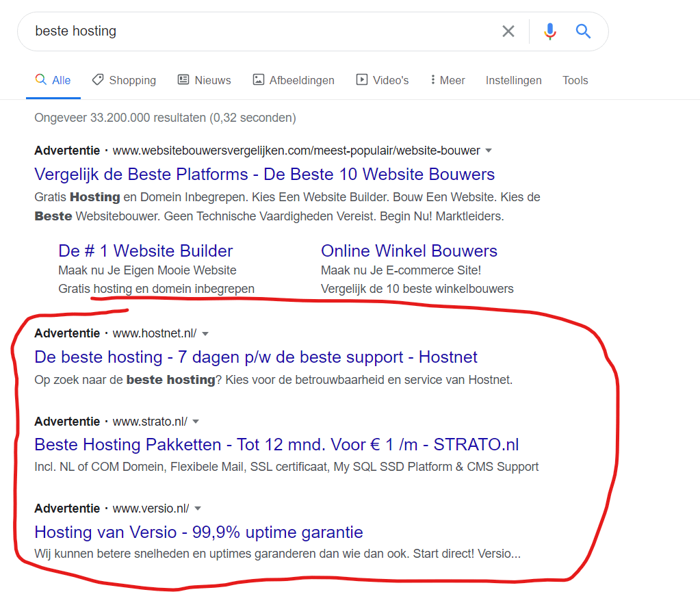Click the Video's play icon
The width and height of the screenshot is (700, 592).
click(361, 79)
